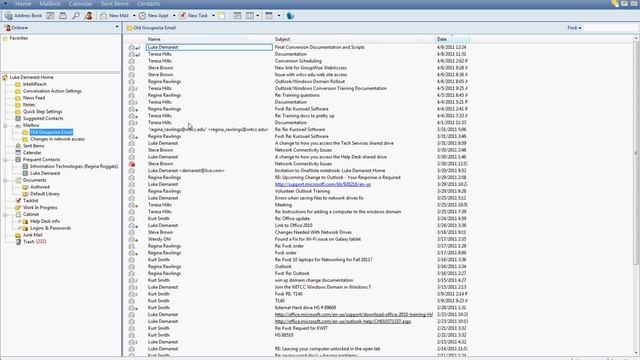Viewport: 640px width, 360px height.
Task: Open the Default Library folder
Action: [x=45, y=194]
